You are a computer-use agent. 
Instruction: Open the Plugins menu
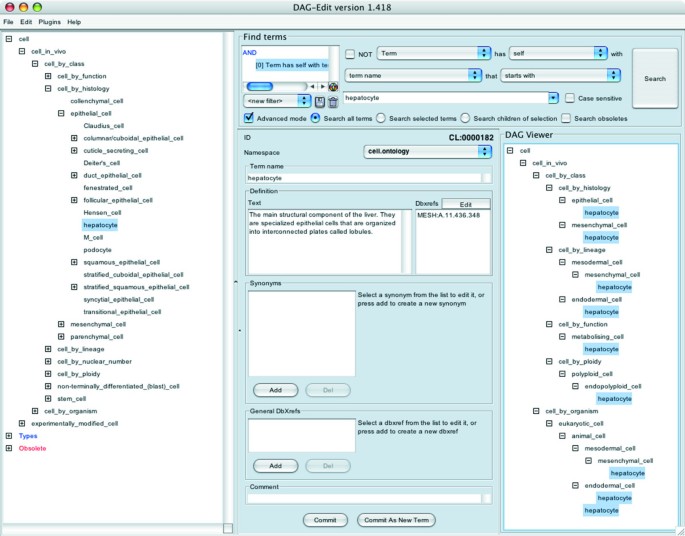point(50,21)
